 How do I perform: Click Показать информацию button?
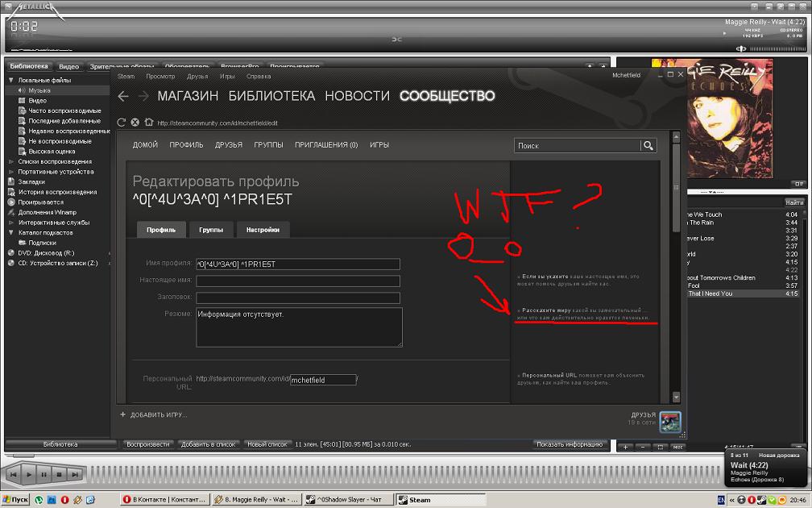570,444
